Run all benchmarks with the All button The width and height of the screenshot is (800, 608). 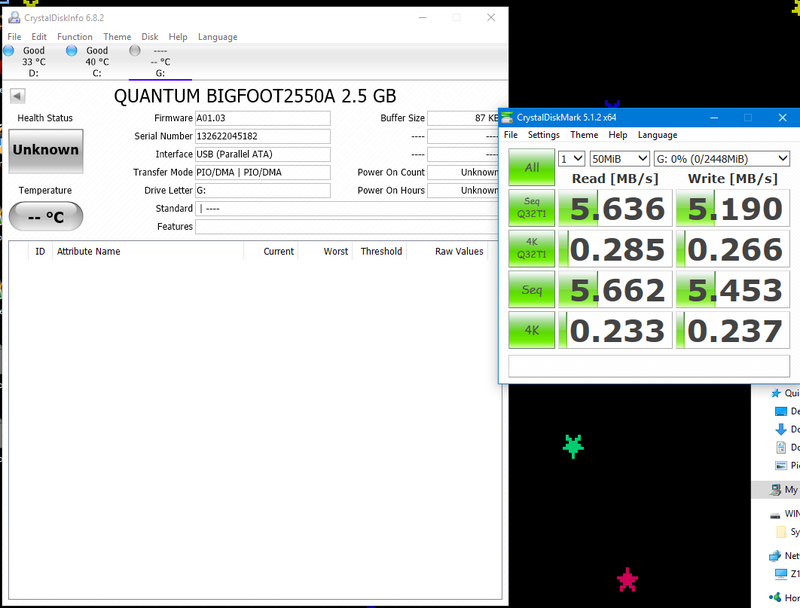(x=532, y=167)
